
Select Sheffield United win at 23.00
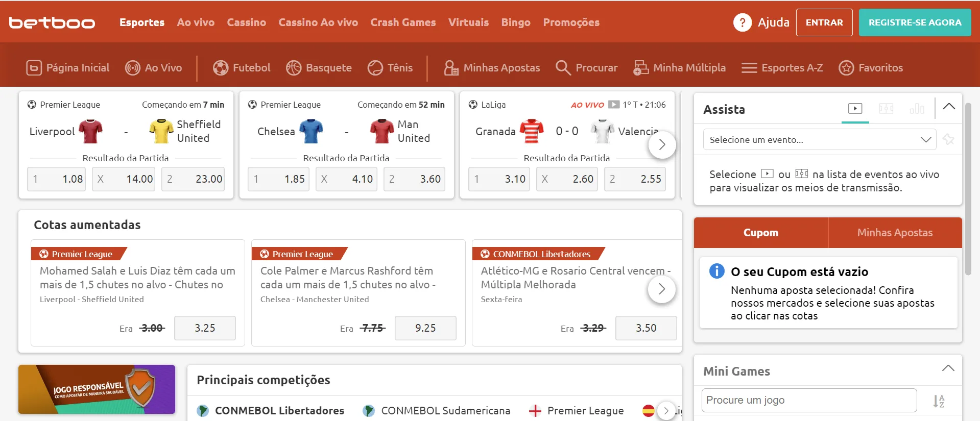[193, 179]
